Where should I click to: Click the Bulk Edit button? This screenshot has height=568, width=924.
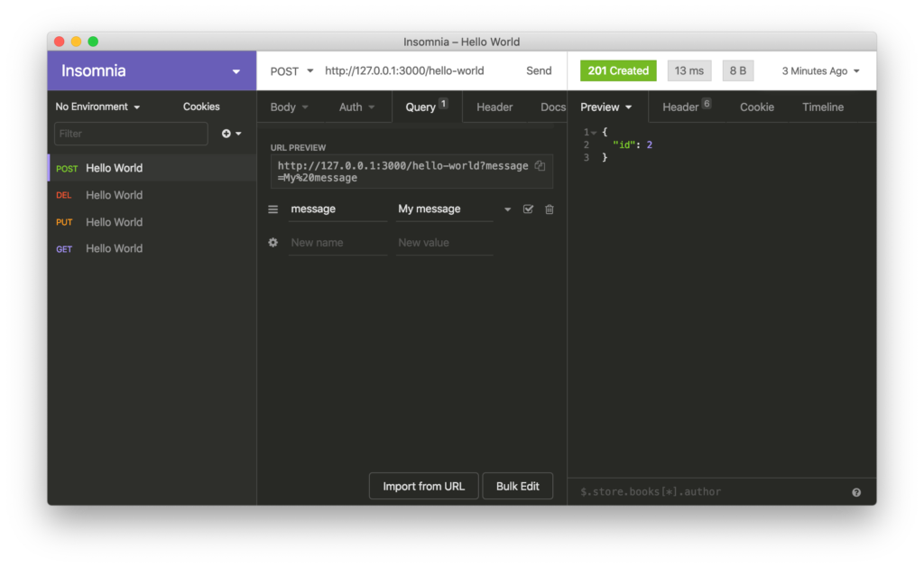(x=517, y=487)
